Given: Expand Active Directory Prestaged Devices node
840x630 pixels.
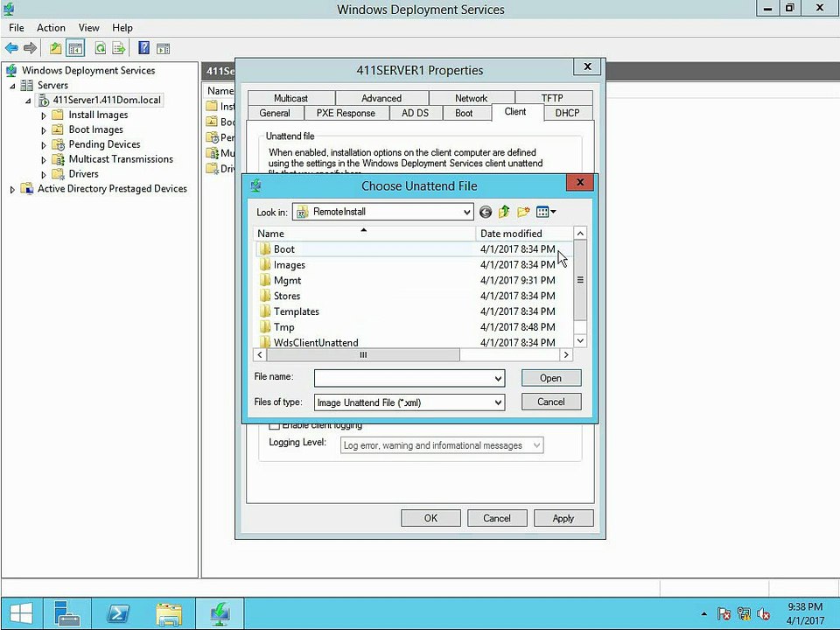Looking at the screenshot, I should 12,189.
